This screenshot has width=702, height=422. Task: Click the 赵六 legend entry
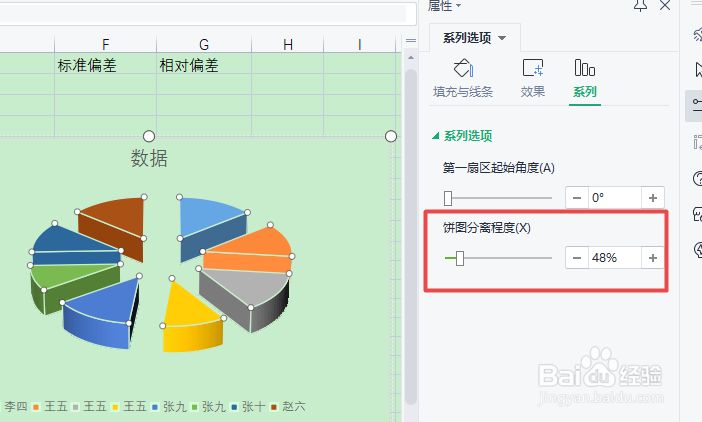pyautogui.click(x=289, y=407)
